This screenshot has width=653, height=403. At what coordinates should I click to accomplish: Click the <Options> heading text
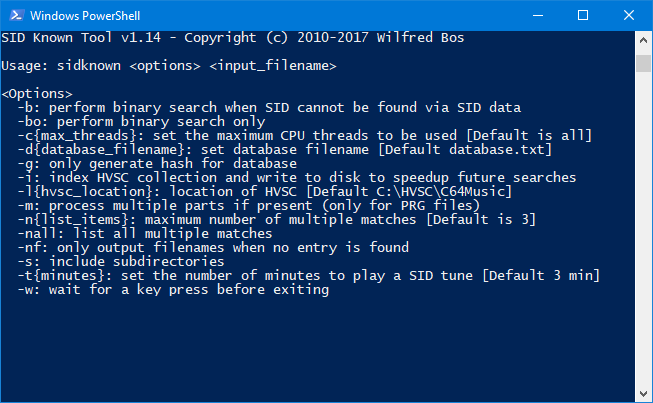(37, 94)
